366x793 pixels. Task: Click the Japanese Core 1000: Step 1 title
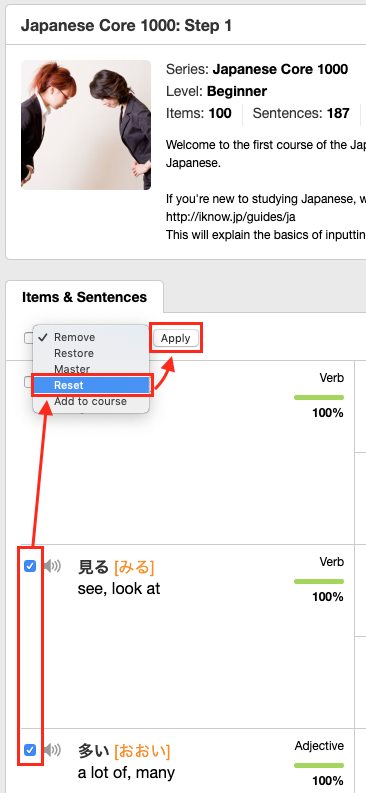[126, 26]
